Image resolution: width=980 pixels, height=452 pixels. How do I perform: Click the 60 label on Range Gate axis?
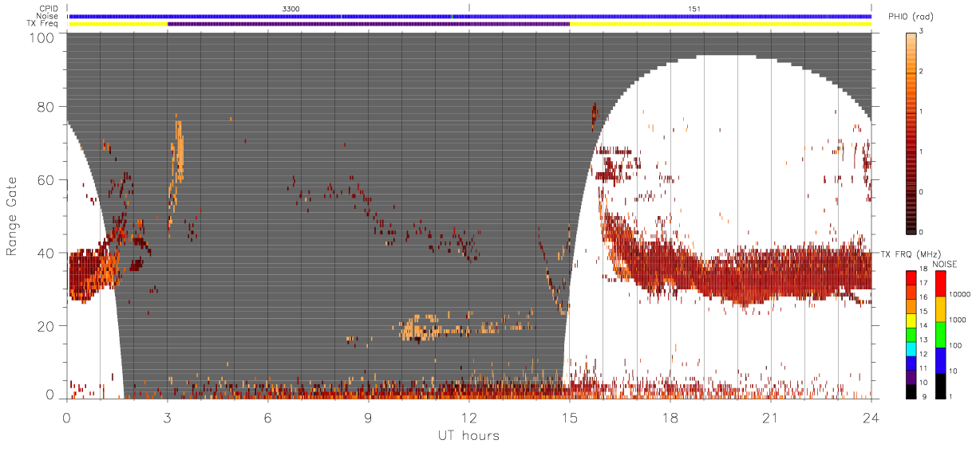46,180
